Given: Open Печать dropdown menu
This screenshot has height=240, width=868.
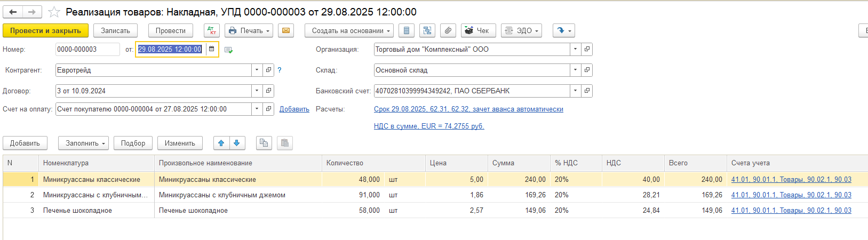Looking at the screenshot, I should pos(249,30).
